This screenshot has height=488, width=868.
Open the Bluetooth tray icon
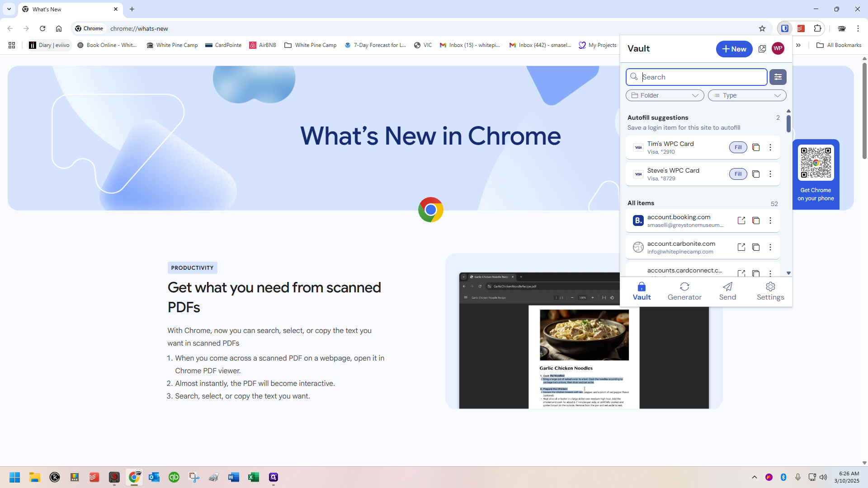(x=783, y=477)
